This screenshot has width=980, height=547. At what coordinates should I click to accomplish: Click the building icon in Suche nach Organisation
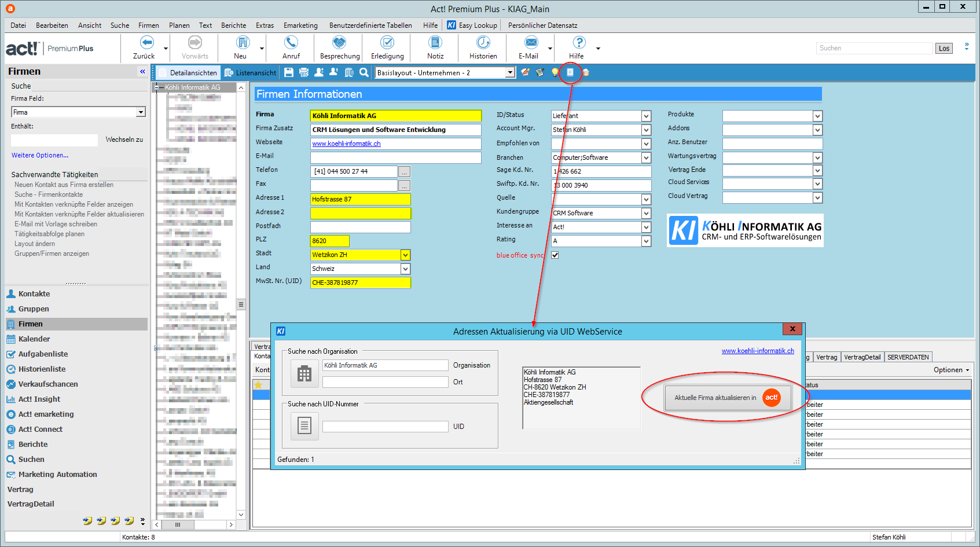[304, 374]
